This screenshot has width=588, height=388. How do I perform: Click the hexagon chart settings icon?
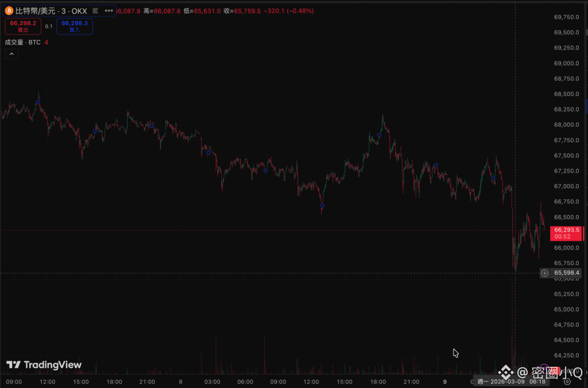point(567,382)
